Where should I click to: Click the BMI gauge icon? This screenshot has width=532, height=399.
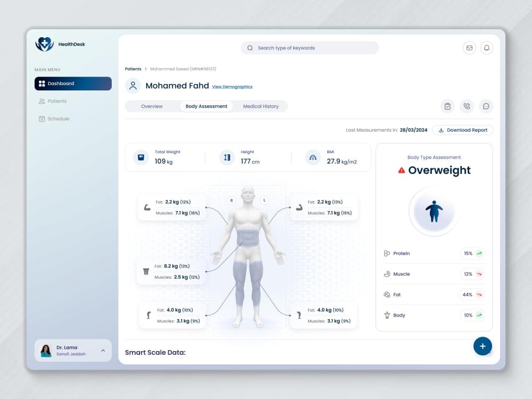pyautogui.click(x=313, y=157)
